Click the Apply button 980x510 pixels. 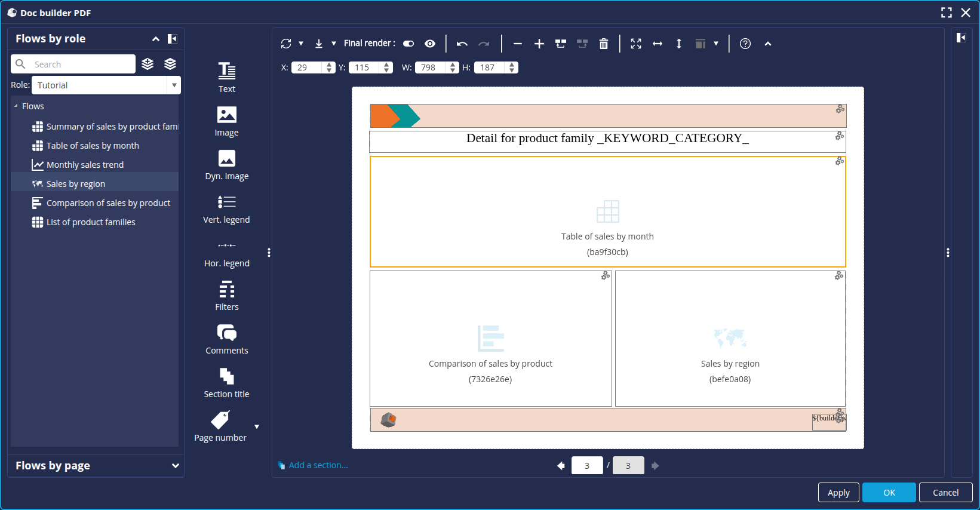(838, 493)
